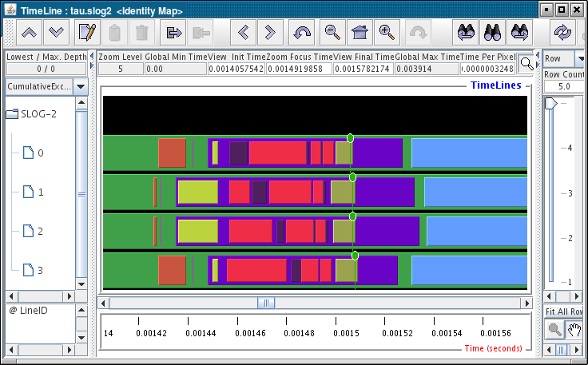
Task: Click the Time Per Pixel value field
Action: [487, 69]
